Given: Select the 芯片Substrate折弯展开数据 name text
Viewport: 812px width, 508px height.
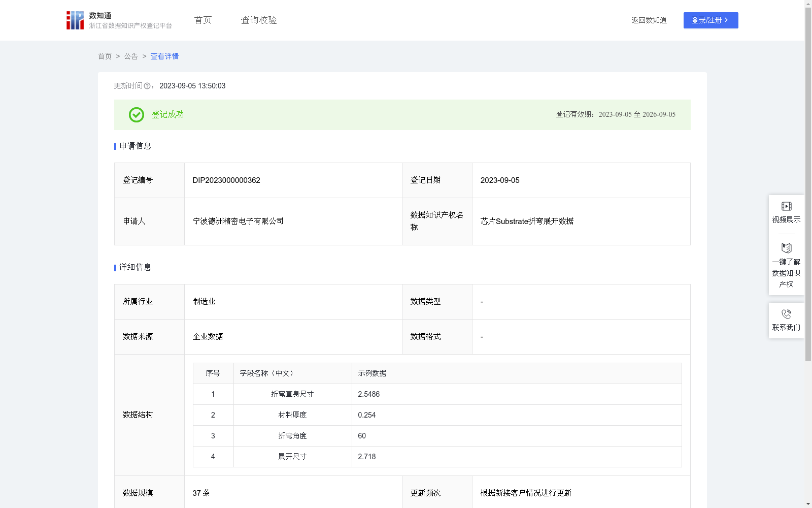Looking at the screenshot, I should pos(527,221).
